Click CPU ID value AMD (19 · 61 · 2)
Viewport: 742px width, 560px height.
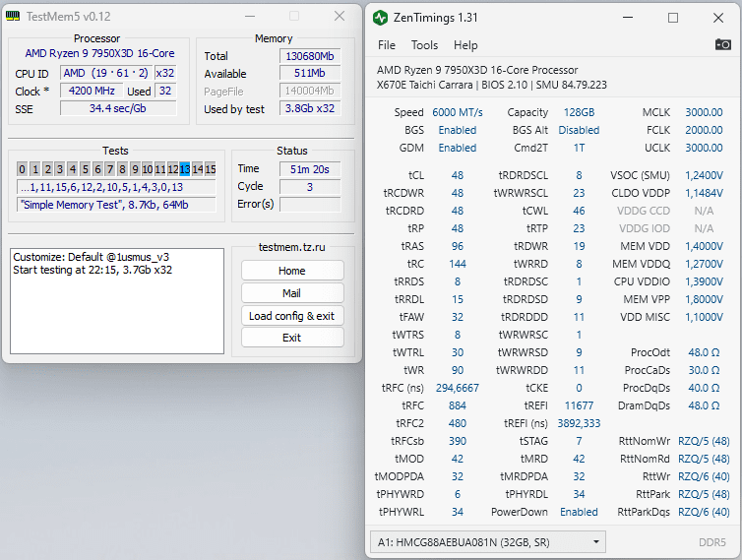point(106,73)
